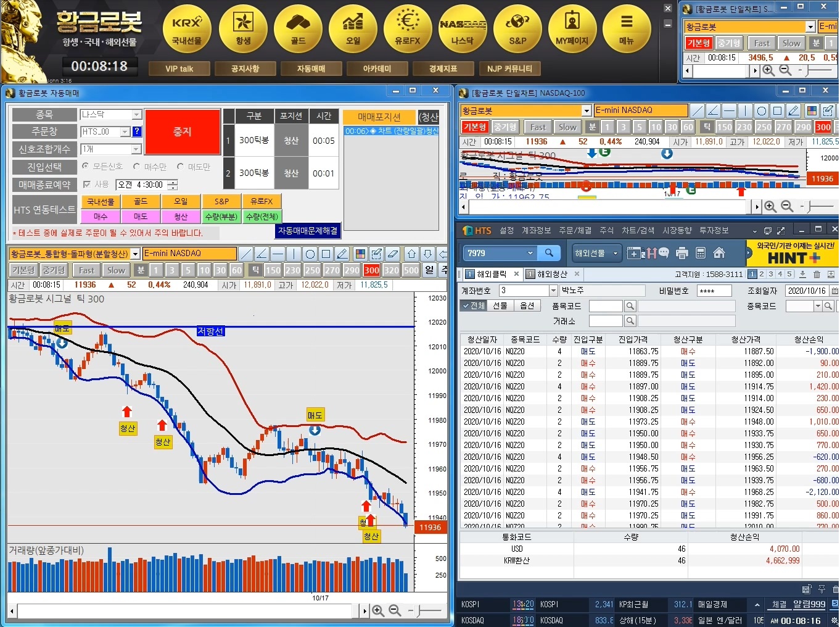This screenshot has width=840, height=627.
Task: Toggle 사용 checkbox for 매매종료예약
Action: (x=87, y=185)
